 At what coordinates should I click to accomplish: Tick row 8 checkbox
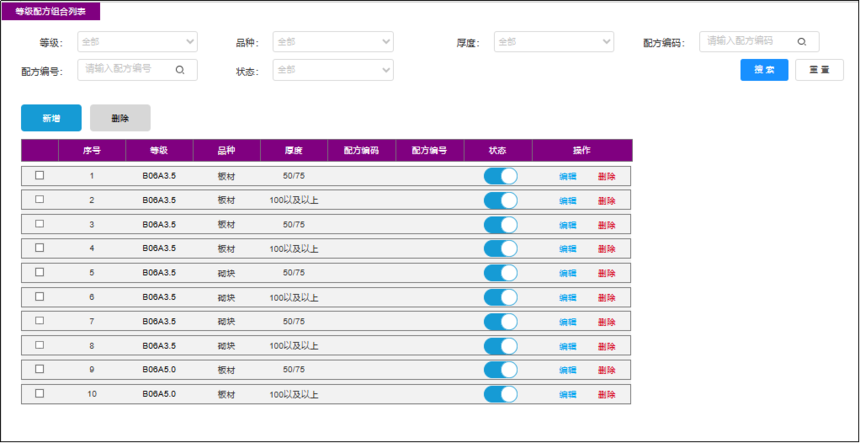pyautogui.click(x=39, y=345)
